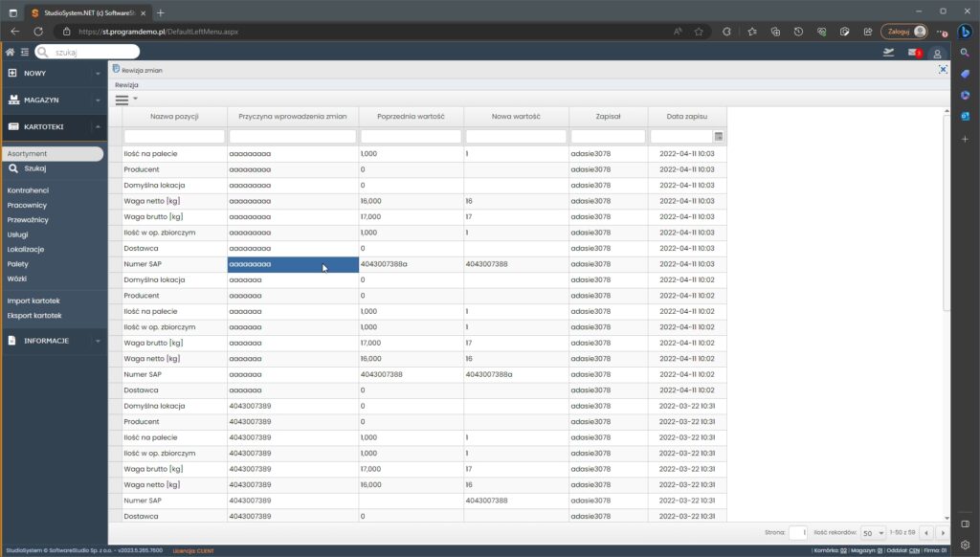Open Import kartotek from the sidebar
This screenshot has height=557, width=980.
point(33,301)
